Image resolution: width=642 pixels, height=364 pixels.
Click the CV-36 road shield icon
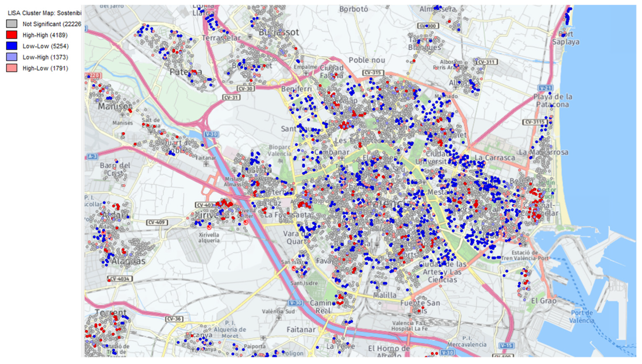coord(174,319)
